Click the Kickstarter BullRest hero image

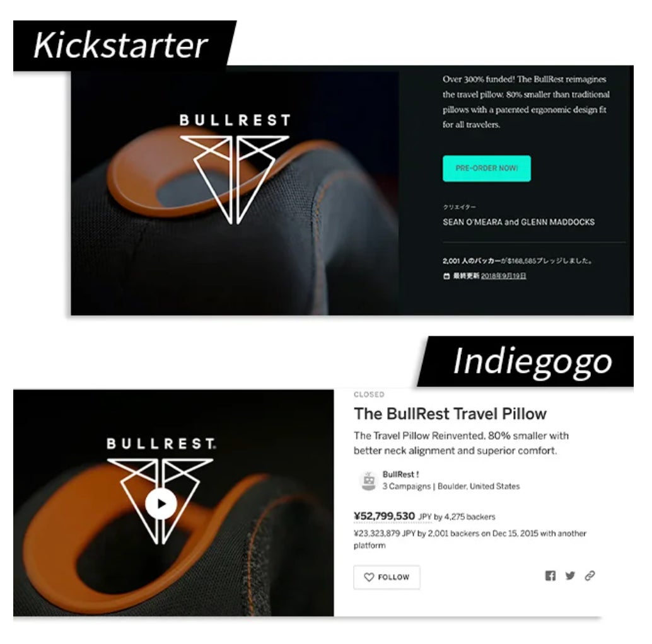[235, 193]
